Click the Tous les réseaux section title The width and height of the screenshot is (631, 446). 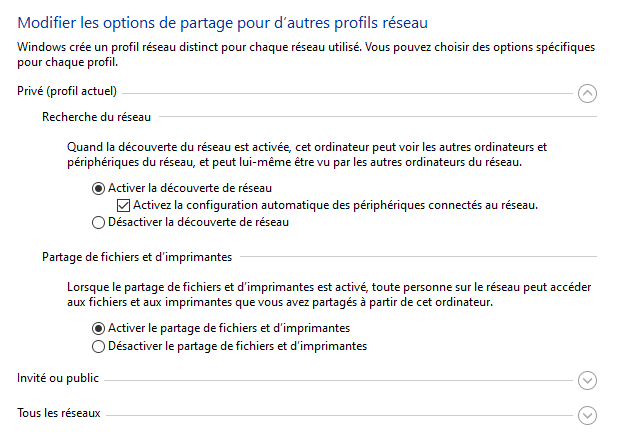59,413
